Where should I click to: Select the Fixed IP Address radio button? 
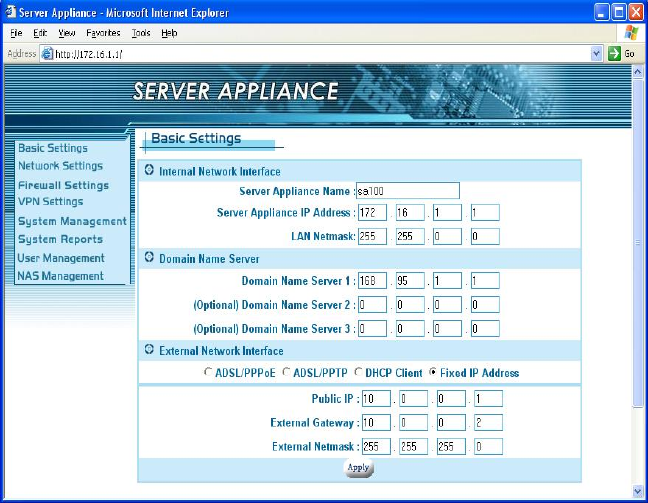point(433,373)
